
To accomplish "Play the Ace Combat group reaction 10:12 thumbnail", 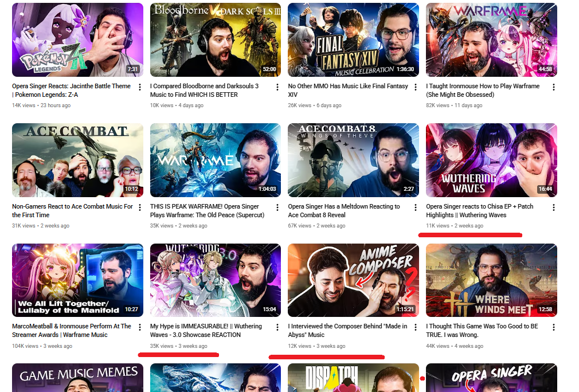I will coord(77,160).
